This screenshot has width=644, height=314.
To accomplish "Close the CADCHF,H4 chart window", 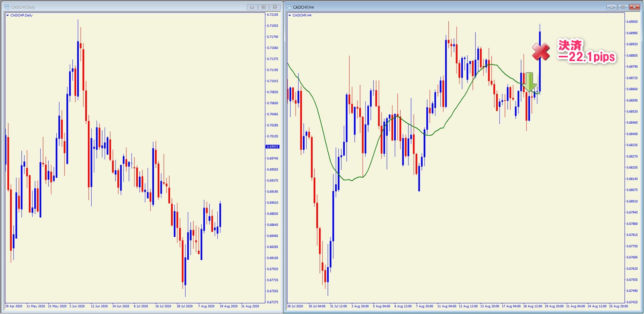I will coord(634,7).
